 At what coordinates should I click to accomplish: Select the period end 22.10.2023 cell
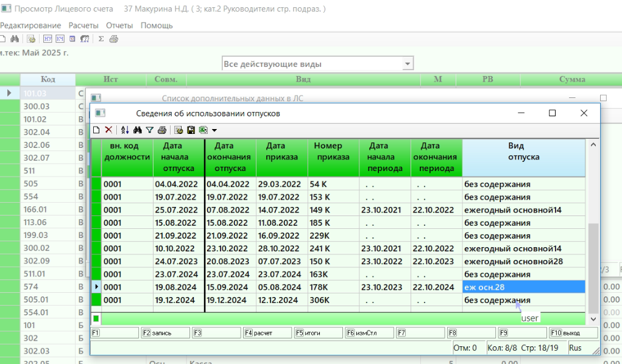[436, 261]
